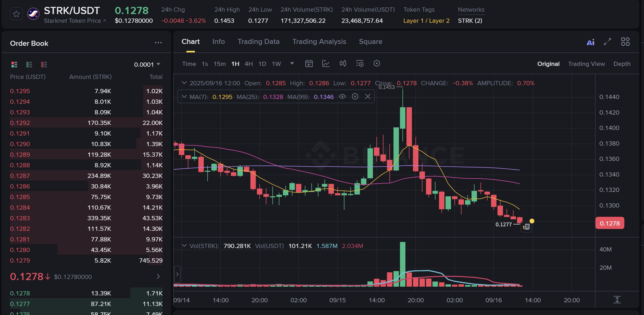This screenshot has width=644, height=315.
Task: Select Time chart interval
Action: point(189,64)
